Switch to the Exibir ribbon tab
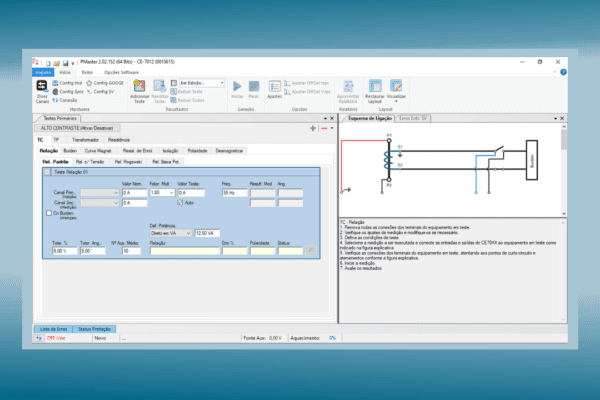 (x=87, y=72)
